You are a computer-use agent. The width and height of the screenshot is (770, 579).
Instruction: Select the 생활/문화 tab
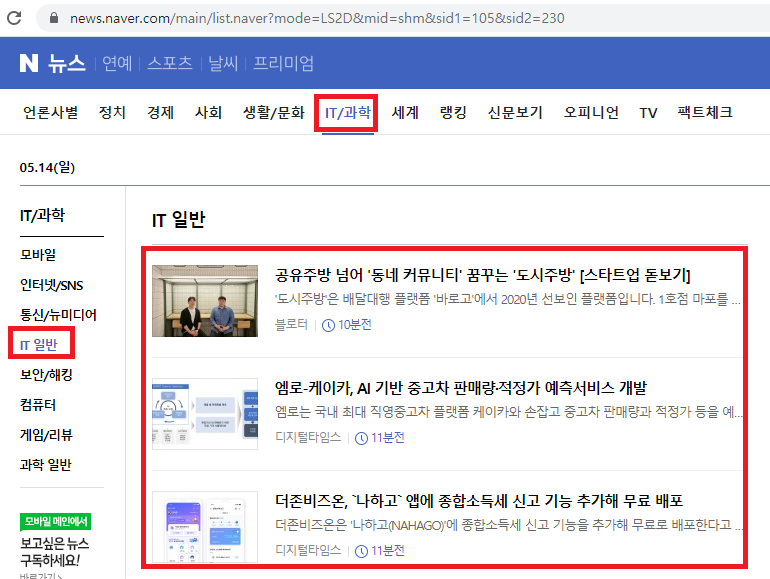tap(274, 112)
